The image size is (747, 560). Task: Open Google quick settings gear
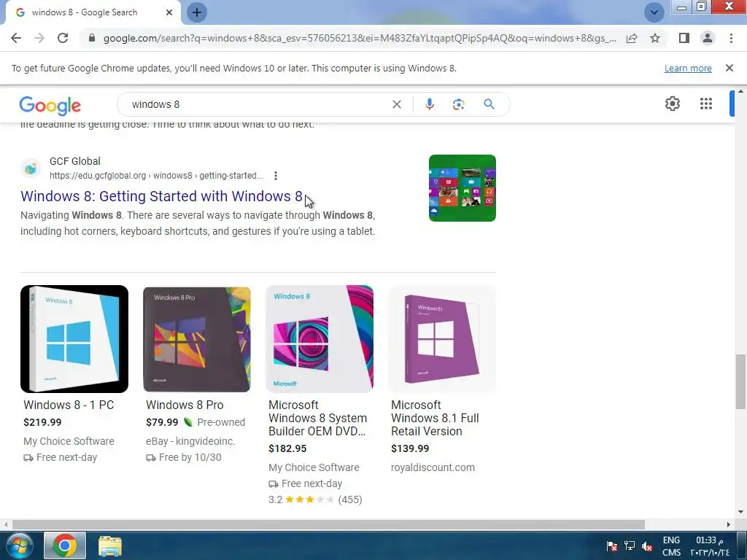[x=672, y=104]
